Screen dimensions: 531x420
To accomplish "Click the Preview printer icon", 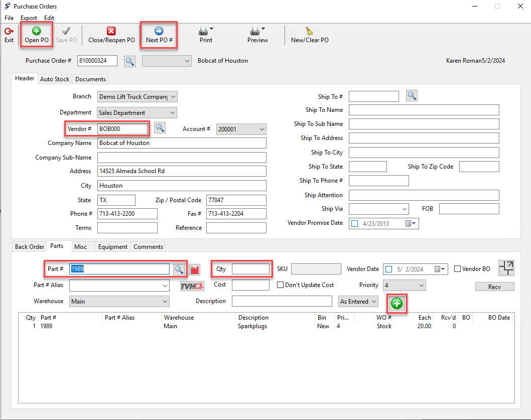I will pos(254,32).
